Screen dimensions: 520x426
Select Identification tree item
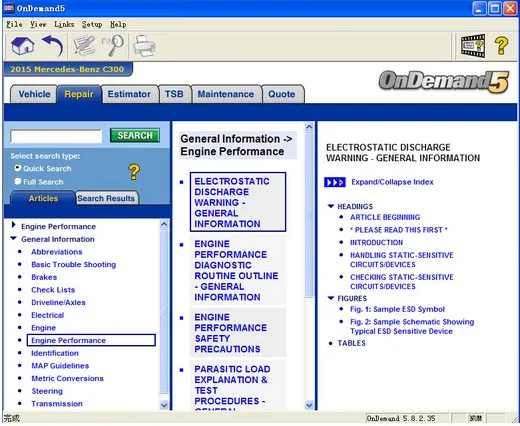(55, 353)
